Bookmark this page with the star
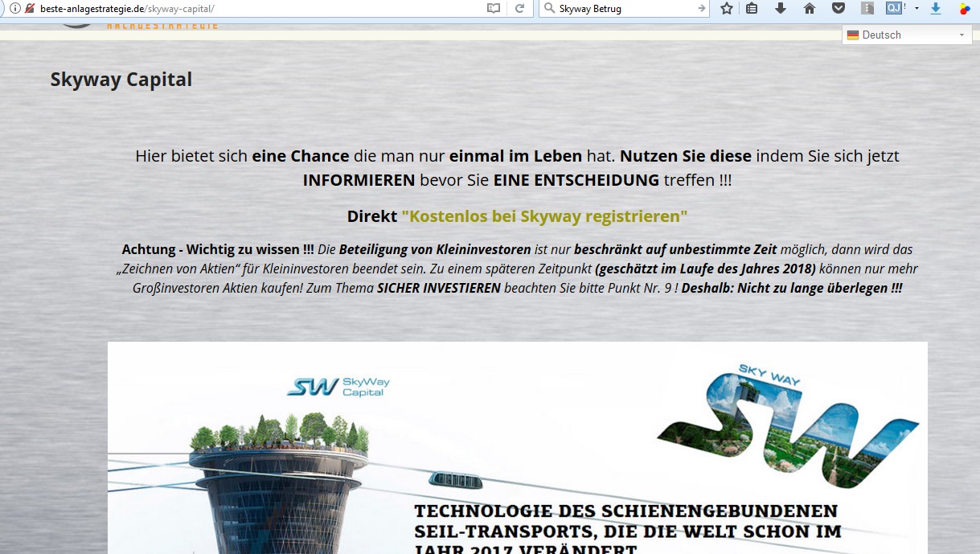The image size is (980, 554). 727,8
